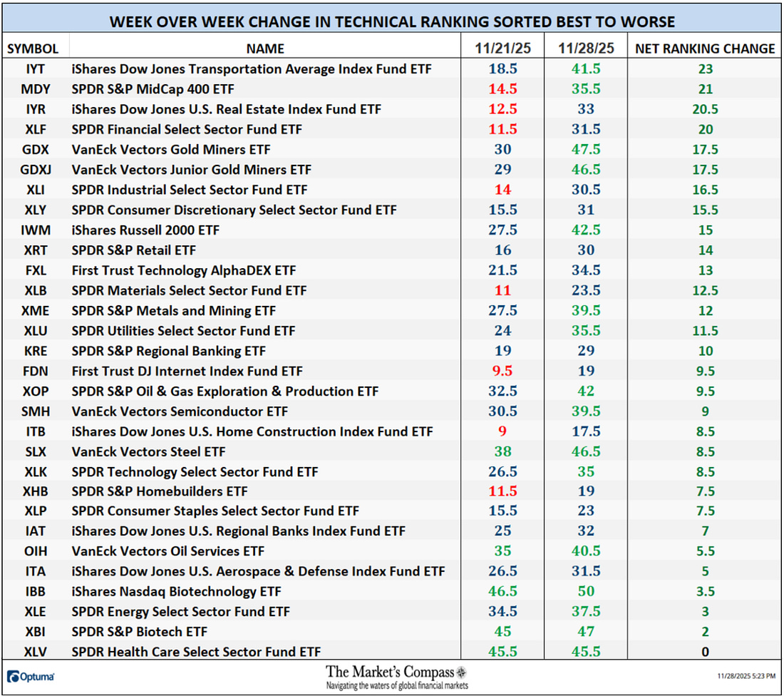Click the ITA symbol cell

click(36, 571)
